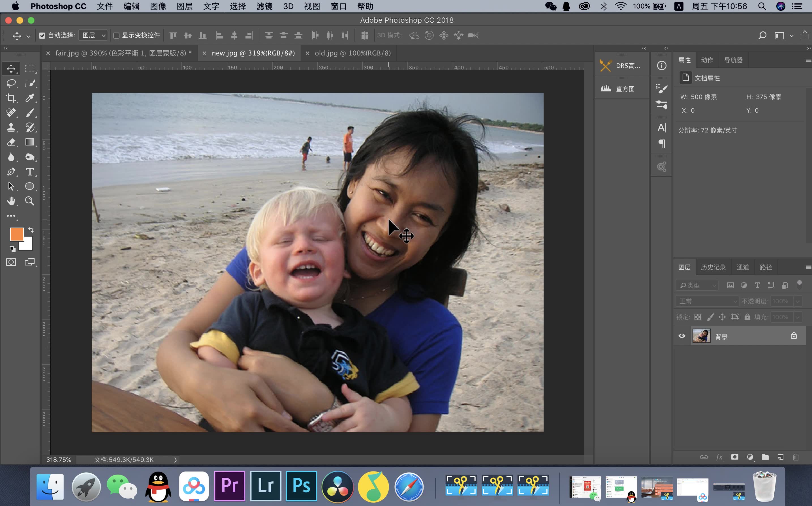Select the Hand tool
Screen dimensions: 812x506
click(11, 200)
